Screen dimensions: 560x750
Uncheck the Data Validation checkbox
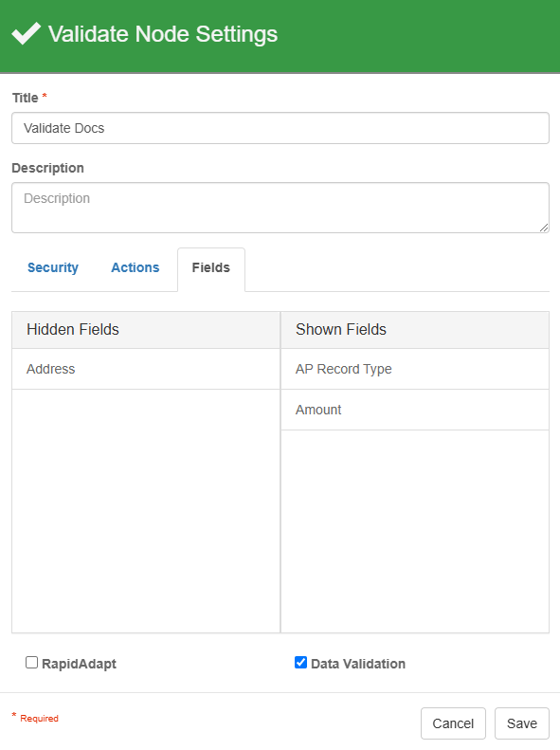300,663
